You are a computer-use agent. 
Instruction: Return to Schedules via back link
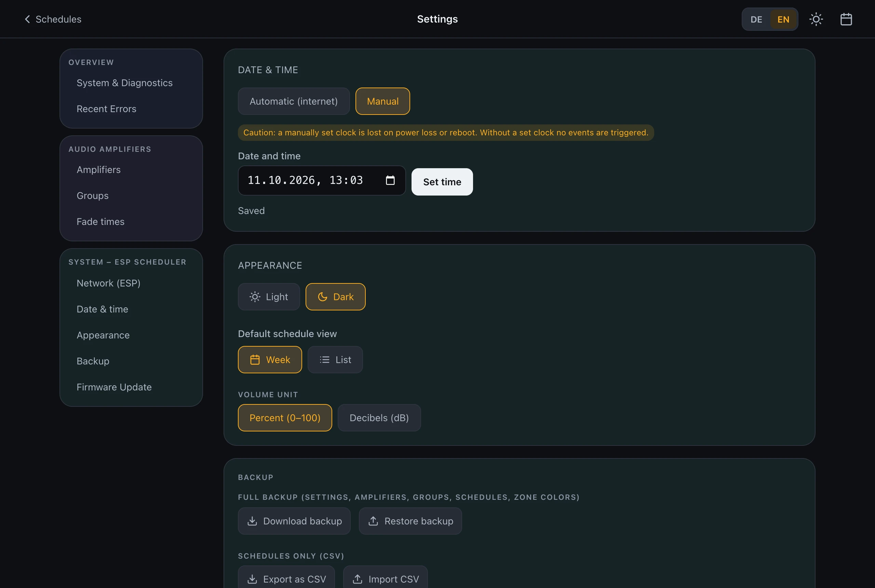coord(53,19)
